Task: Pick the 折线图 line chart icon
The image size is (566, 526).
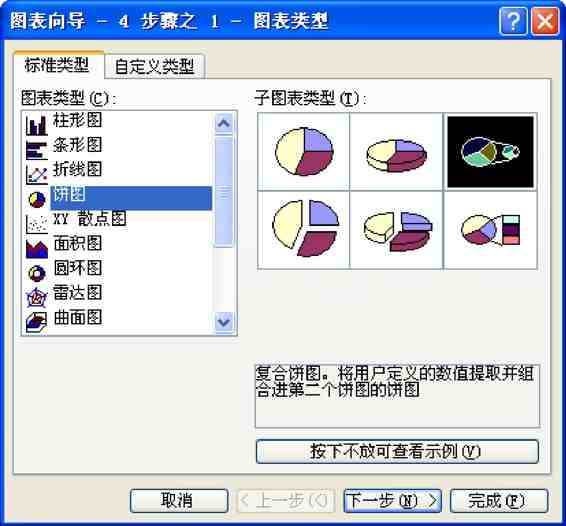Action: tap(36, 175)
